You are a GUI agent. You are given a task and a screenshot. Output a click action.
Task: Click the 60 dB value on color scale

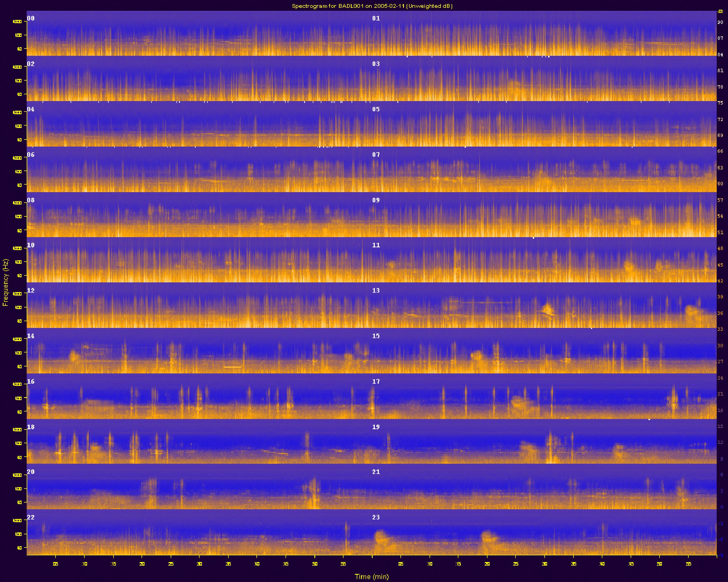click(720, 183)
